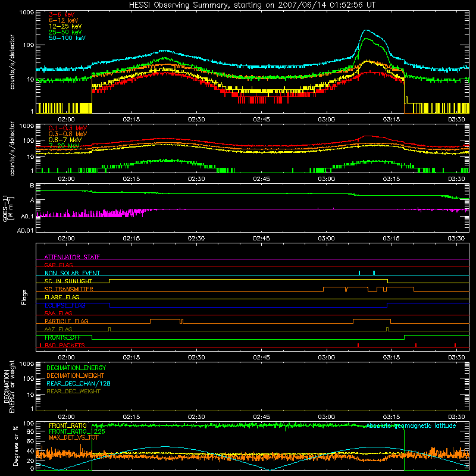
Task: Click the ATTENUATOR_STATE flag label
Action: 72,257
